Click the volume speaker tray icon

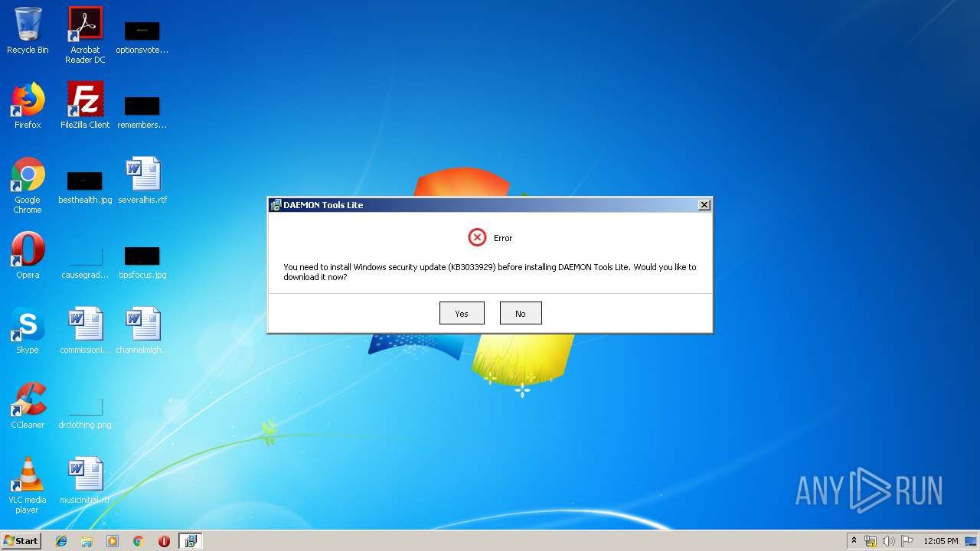point(888,541)
